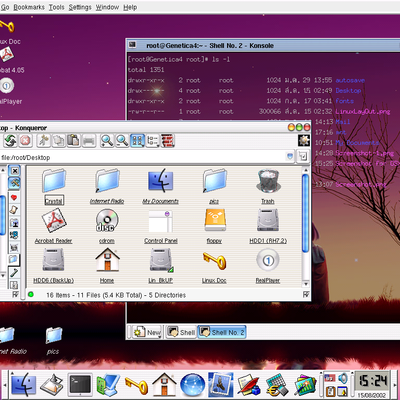This screenshot has height=400, width=400.
Task: Open the folder sidebar tab in Konqueror
Action: coord(14,260)
